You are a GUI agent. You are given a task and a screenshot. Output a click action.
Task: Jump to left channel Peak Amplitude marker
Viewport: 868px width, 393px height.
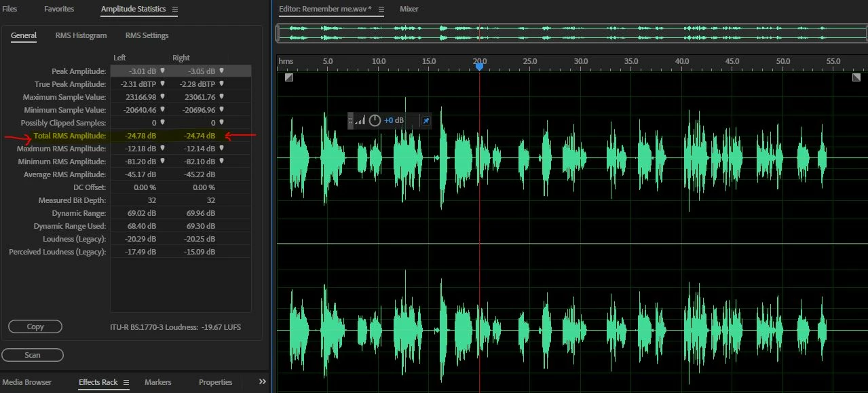point(162,71)
